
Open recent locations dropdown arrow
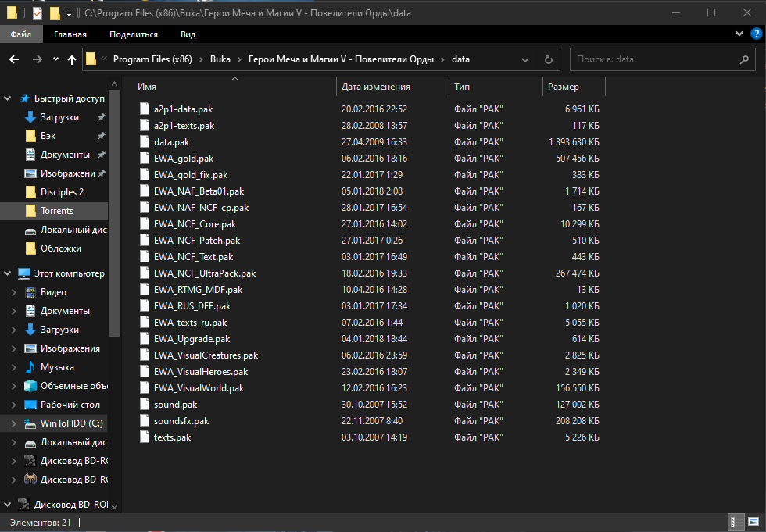(55, 59)
